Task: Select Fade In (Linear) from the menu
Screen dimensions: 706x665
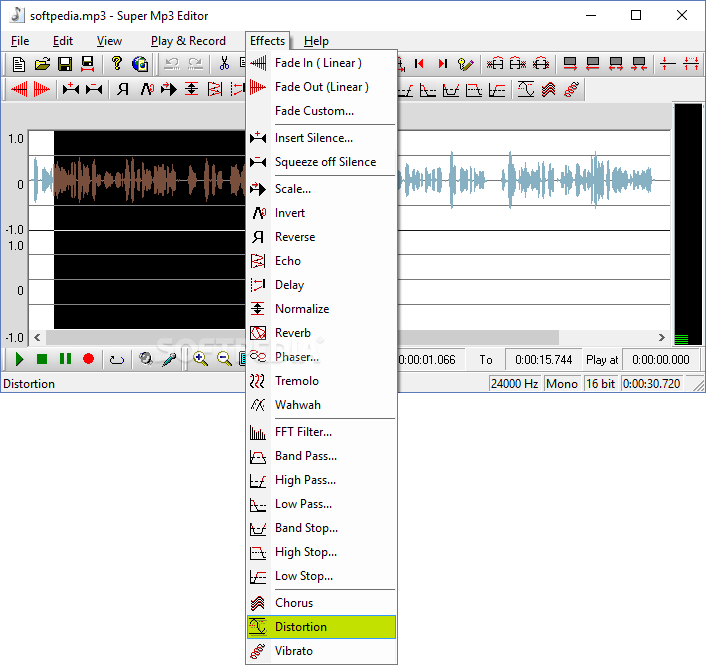Action: [x=321, y=63]
